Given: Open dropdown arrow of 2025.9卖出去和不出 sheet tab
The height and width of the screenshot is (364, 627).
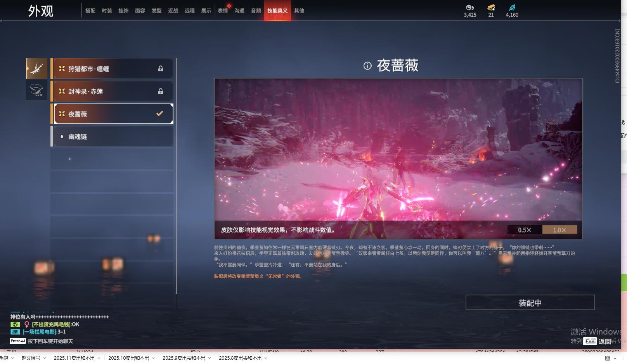Looking at the screenshot, I should tap(210, 358).
